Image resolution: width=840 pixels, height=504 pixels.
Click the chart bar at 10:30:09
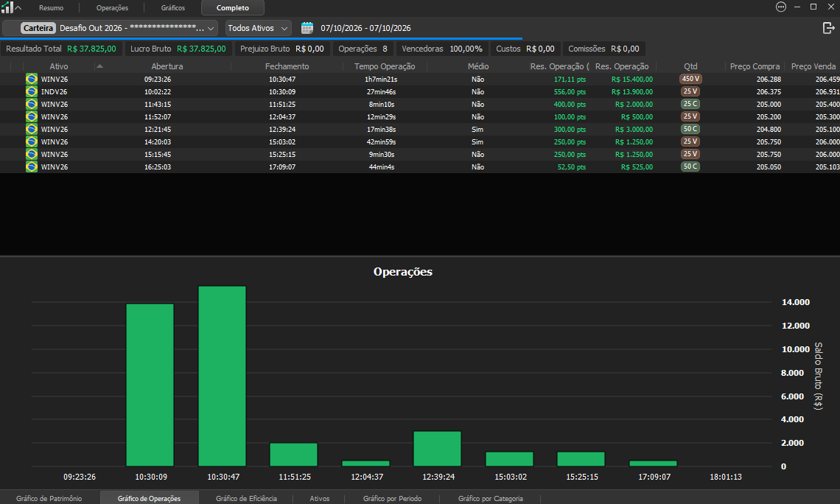click(x=150, y=385)
